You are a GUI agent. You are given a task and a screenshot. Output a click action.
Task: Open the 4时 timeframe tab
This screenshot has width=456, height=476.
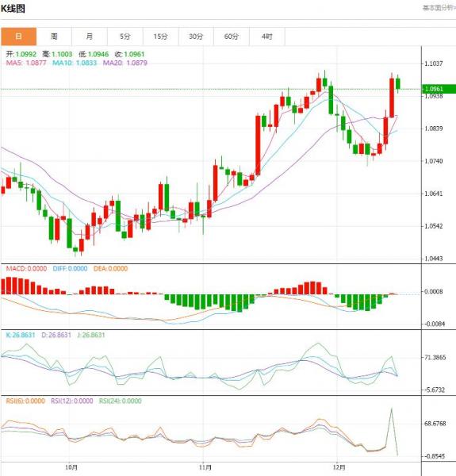click(267, 36)
